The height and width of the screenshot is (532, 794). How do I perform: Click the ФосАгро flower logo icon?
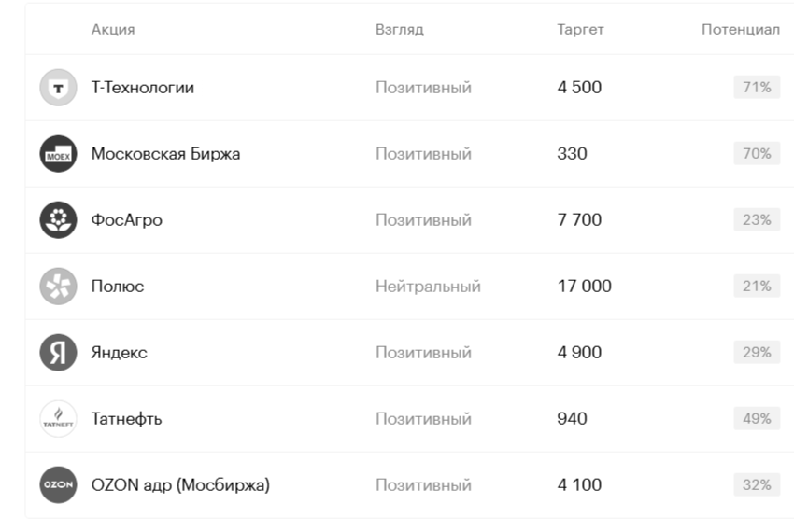58,220
